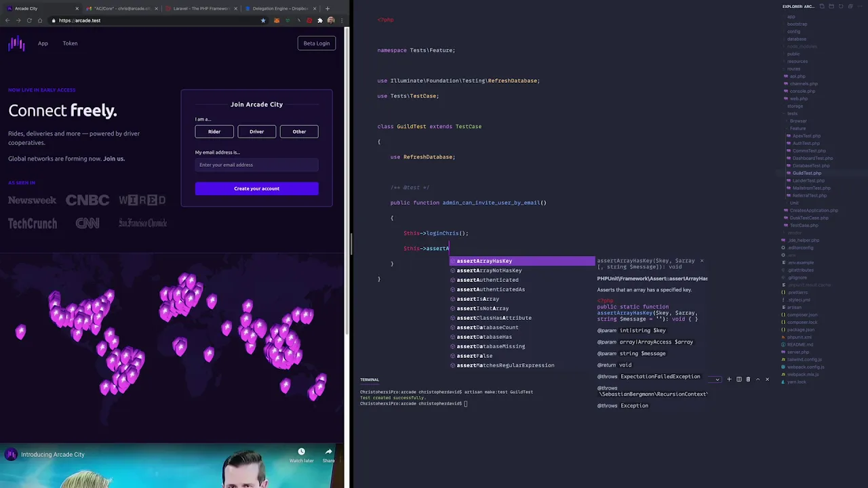Screen dimensions: 868x488
Task: Split the terminal panel
Action: point(738,379)
